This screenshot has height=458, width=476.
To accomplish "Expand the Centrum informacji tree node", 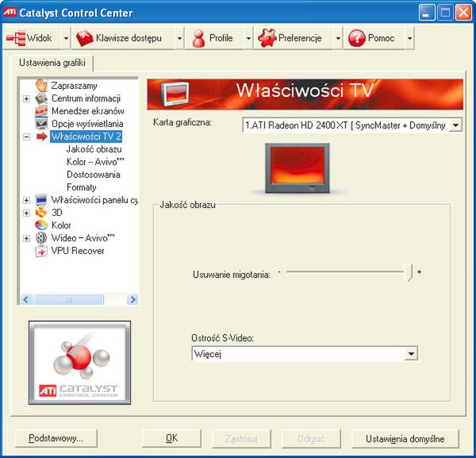I will tap(26, 98).
